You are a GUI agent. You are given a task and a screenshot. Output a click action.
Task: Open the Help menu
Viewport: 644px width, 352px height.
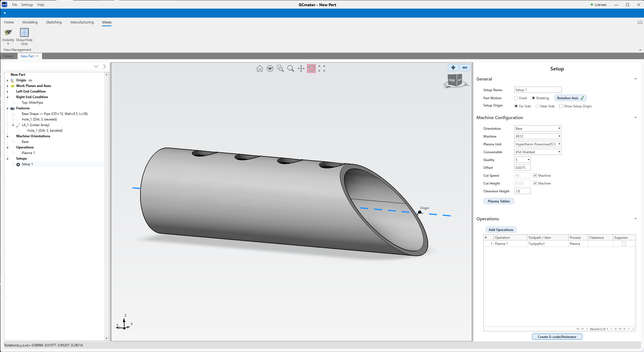[x=41, y=5]
